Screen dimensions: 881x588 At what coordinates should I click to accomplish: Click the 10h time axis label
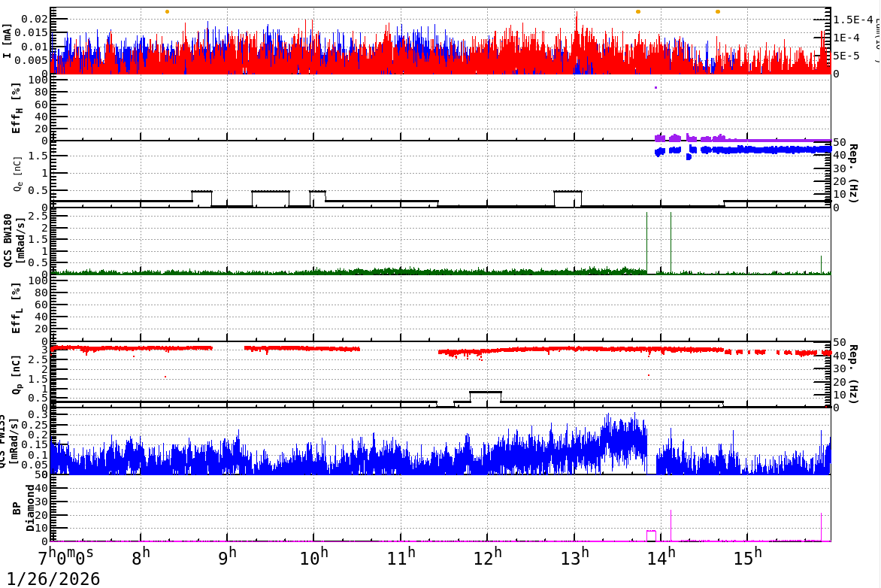point(313,557)
